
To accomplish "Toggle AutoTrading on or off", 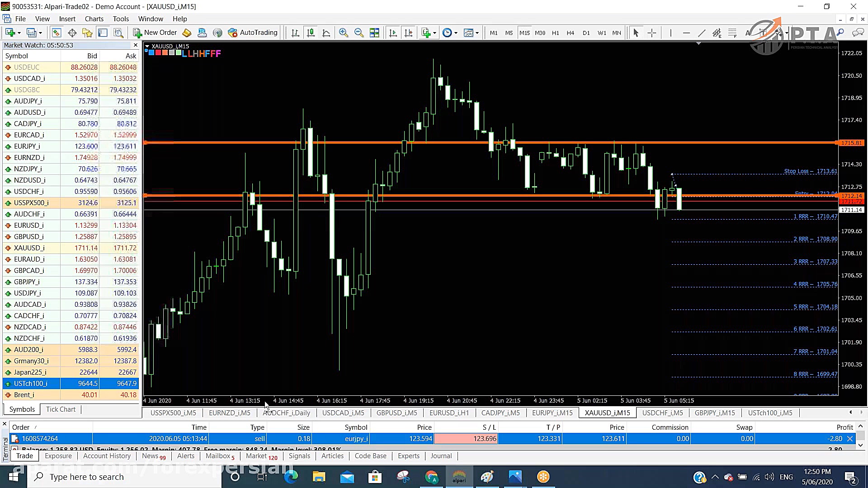I will pyautogui.click(x=252, y=32).
